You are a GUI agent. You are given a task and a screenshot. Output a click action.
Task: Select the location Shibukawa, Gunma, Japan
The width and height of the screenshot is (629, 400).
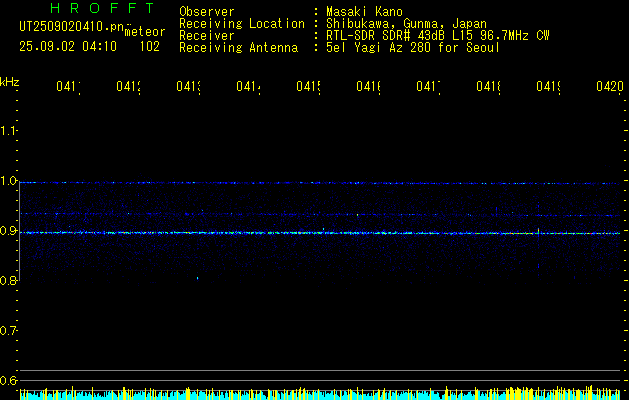(x=406, y=24)
